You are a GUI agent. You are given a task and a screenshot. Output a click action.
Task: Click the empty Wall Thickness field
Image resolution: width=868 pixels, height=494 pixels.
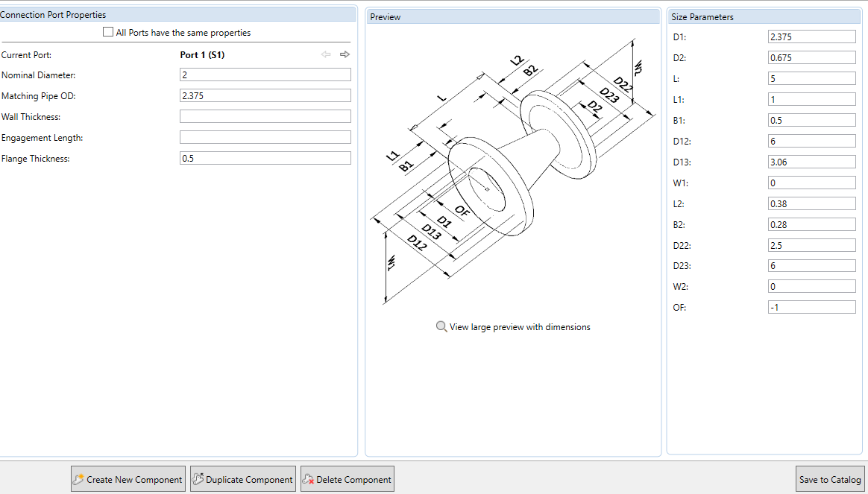(x=265, y=116)
